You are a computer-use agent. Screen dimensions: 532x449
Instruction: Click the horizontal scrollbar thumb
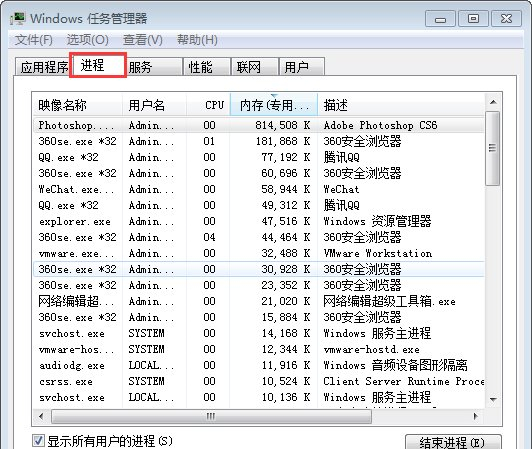[x=211, y=416]
